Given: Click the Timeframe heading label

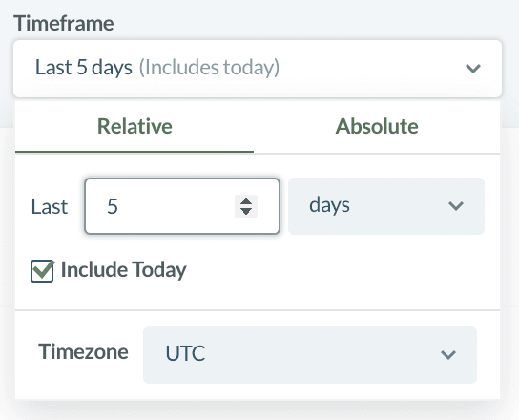Looking at the screenshot, I should pos(64,24).
